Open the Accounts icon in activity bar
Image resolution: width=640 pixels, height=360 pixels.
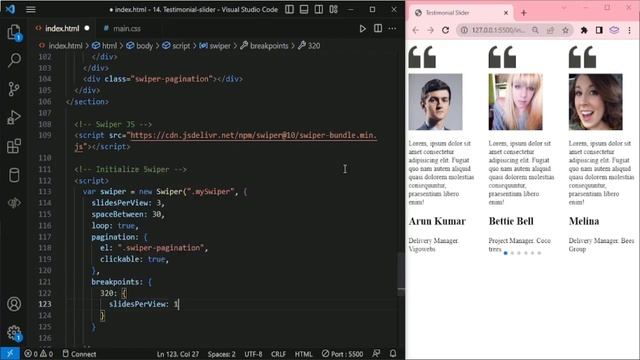tap(14, 304)
